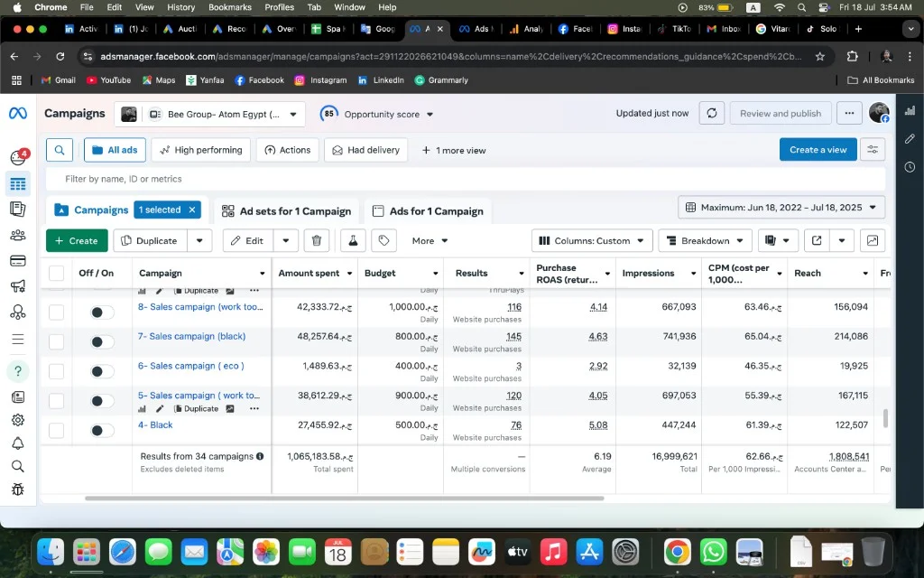
Task: Select the High performing view tab
Action: 201,150
